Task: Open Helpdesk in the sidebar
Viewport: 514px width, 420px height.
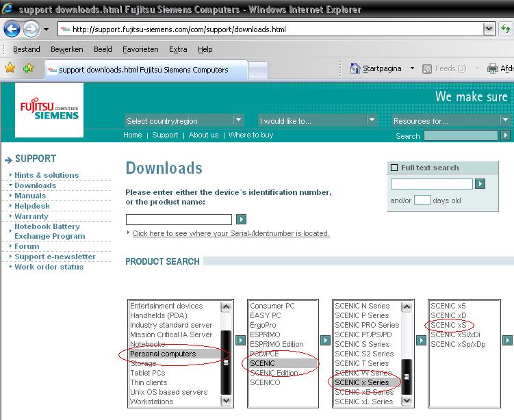Action: 32,206
